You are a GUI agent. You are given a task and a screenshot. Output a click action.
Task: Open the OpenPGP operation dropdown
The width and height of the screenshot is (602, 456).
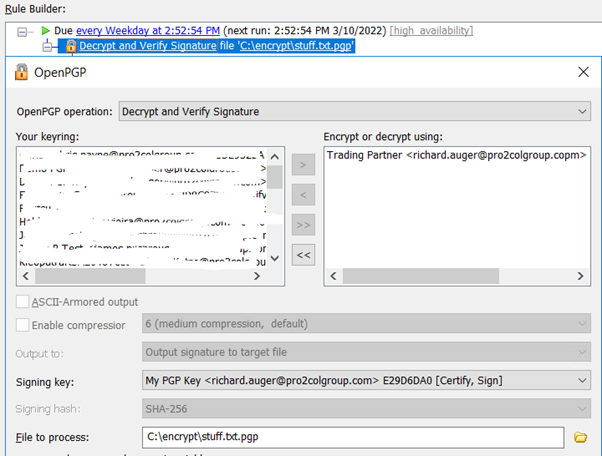pyautogui.click(x=355, y=111)
